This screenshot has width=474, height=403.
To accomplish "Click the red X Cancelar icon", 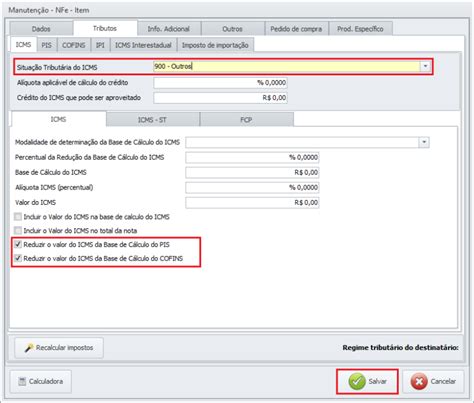I will pos(419,381).
